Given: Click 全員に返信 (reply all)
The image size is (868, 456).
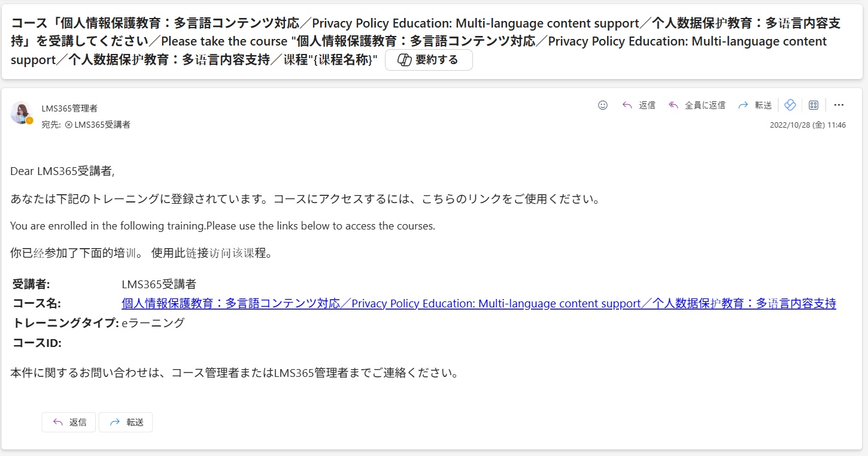Looking at the screenshot, I should click(697, 105).
